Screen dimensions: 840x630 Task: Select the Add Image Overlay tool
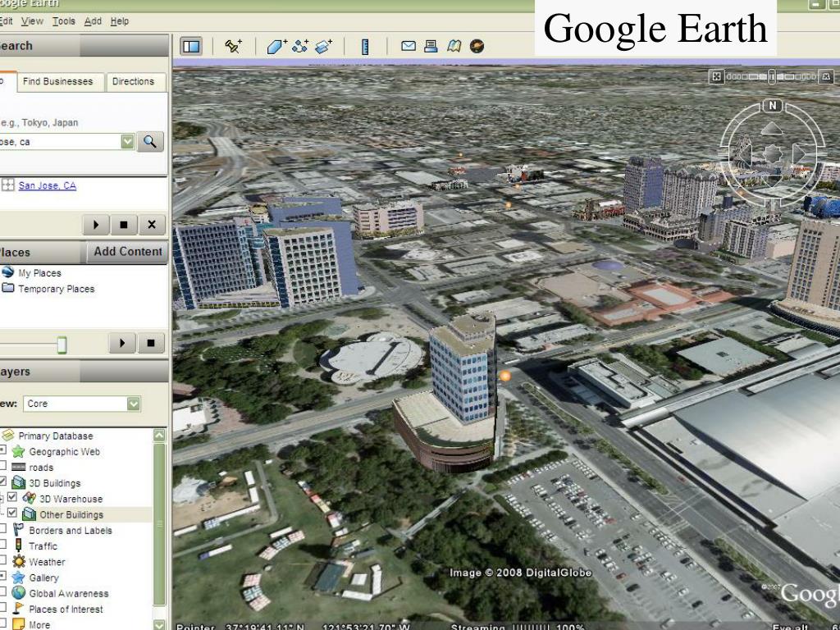[323, 47]
